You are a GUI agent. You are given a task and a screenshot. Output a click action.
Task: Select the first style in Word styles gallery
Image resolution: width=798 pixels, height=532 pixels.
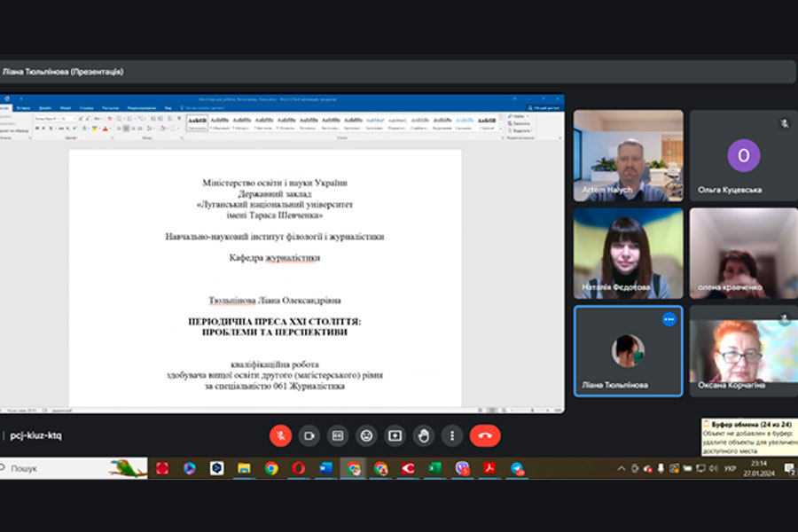click(x=198, y=122)
